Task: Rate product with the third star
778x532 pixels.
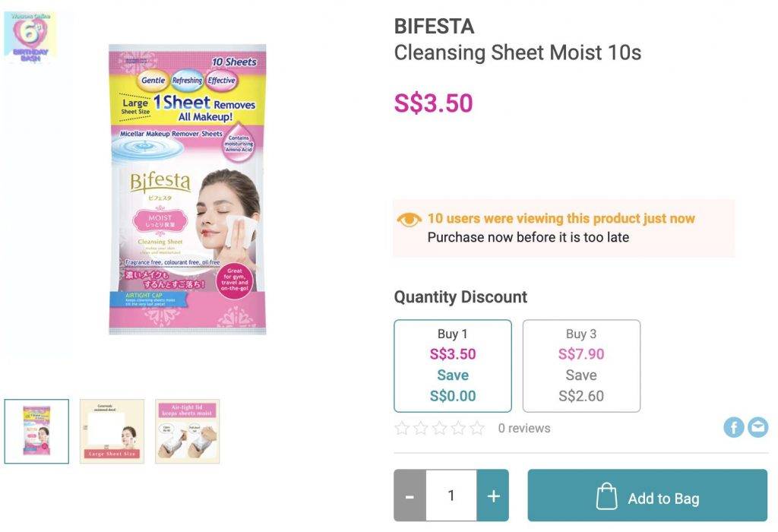Action: point(440,429)
